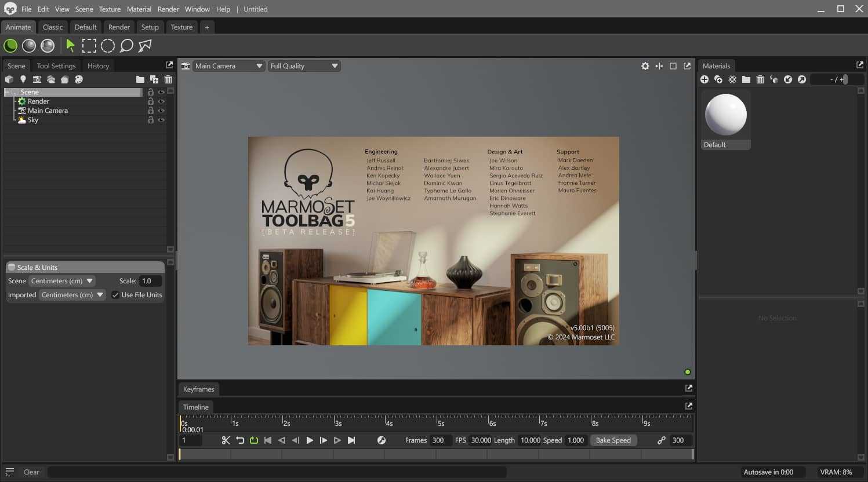This screenshot has height=482, width=868.
Task: Select the Lasso selection tool
Action: pos(126,45)
